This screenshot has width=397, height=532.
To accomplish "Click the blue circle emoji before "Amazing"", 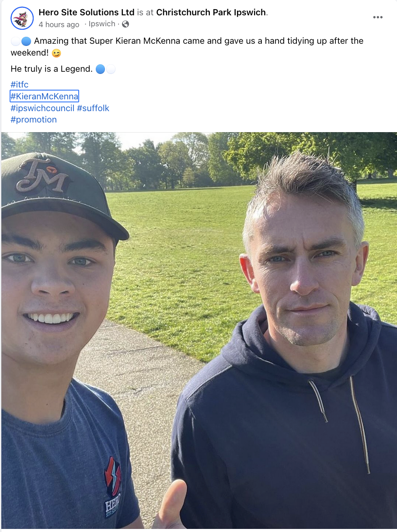I will click(x=26, y=42).
